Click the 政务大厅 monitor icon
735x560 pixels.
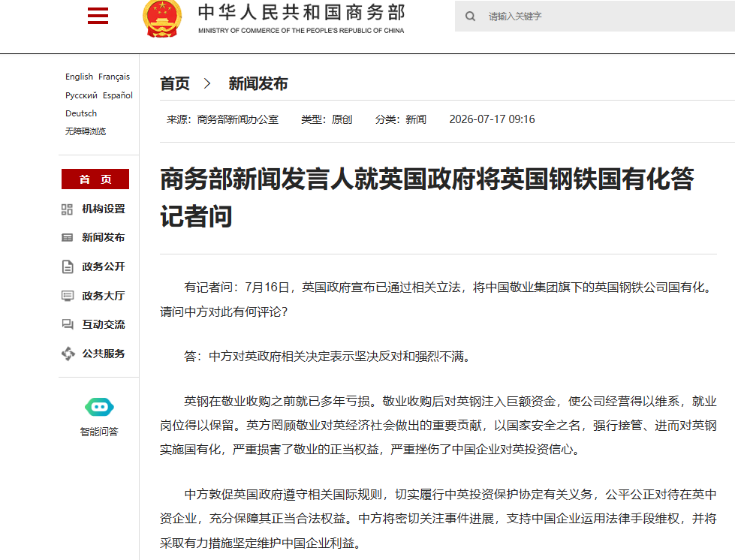[68, 296]
